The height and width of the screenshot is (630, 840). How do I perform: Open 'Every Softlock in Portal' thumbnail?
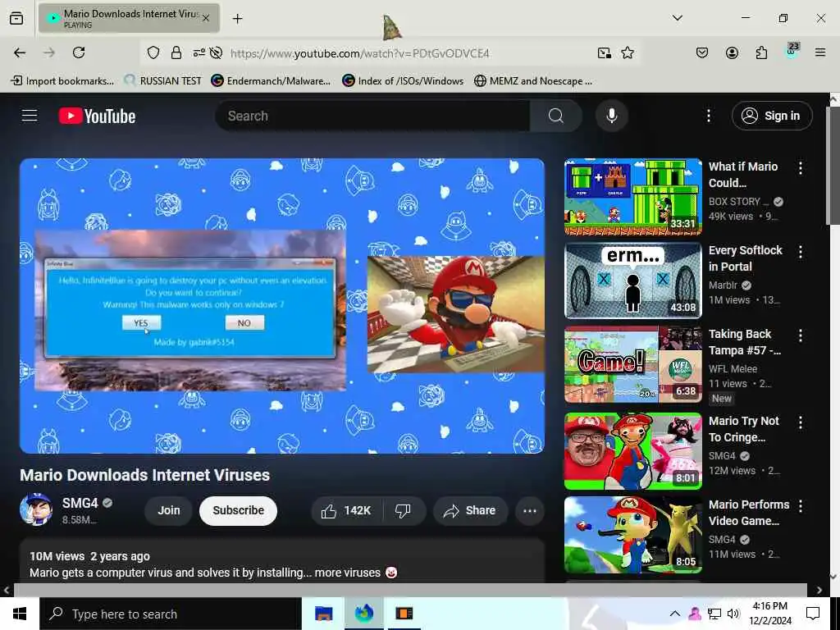pos(633,281)
